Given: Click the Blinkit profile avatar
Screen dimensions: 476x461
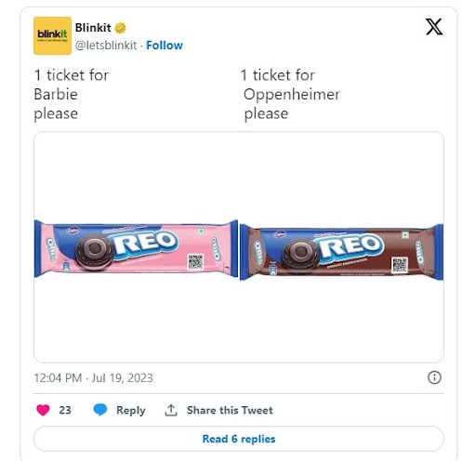Looking at the screenshot, I should coord(52,35).
